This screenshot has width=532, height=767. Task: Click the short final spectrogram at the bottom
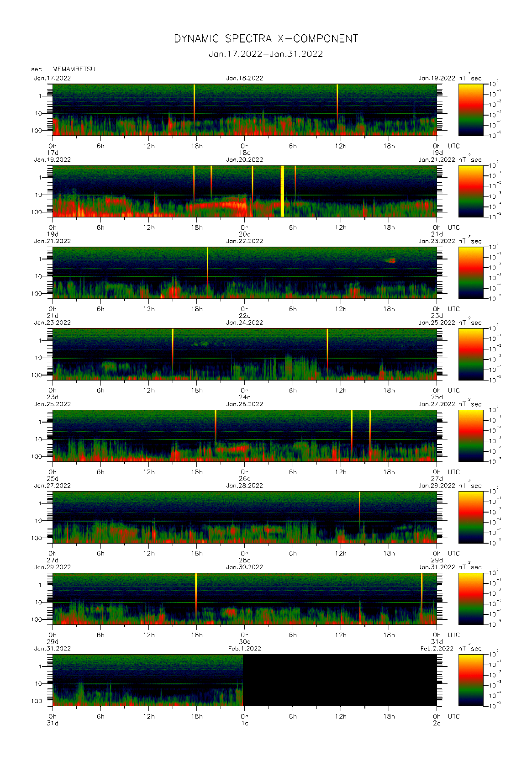pyautogui.click(x=147, y=680)
